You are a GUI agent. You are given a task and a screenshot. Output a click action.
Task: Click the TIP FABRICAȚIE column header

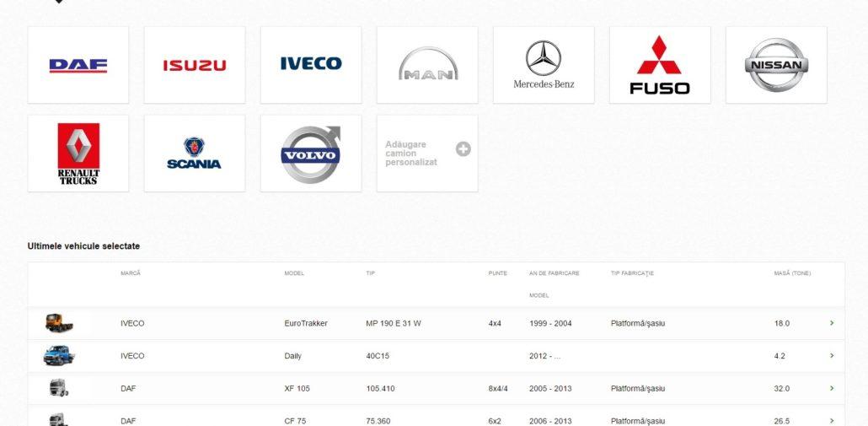632,273
